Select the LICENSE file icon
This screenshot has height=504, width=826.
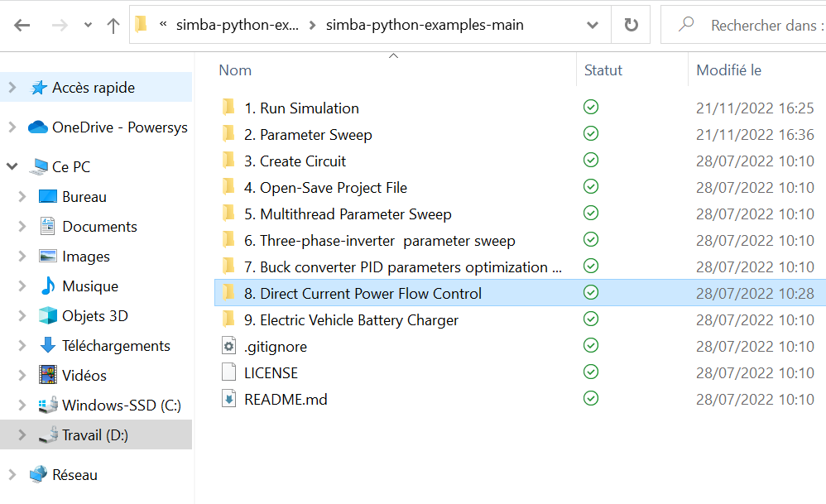tap(229, 373)
